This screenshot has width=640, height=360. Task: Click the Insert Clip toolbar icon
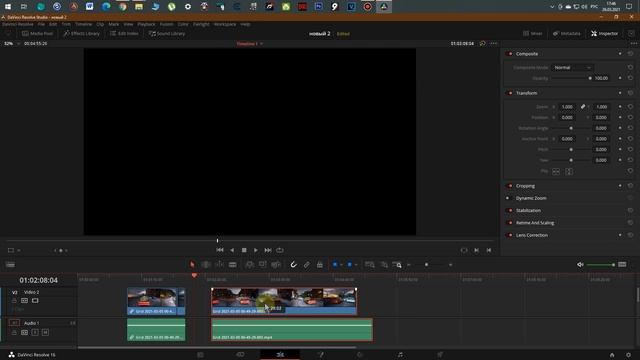(249, 265)
